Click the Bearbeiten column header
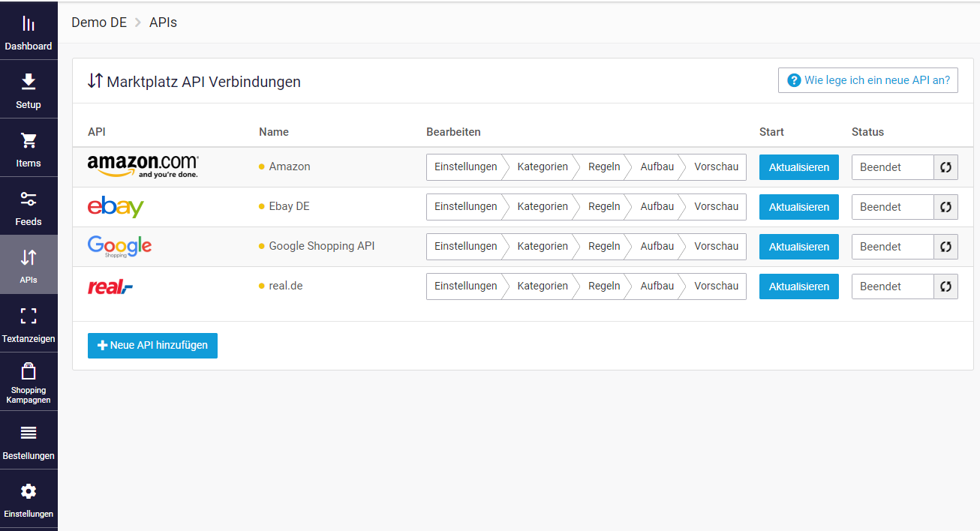 tap(453, 132)
